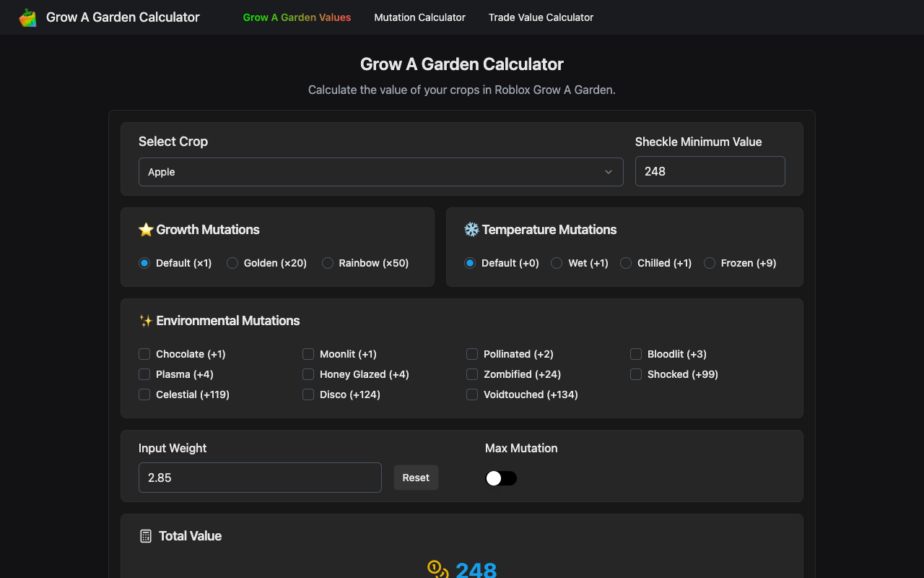Open the Trade Value Calculator page

click(x=541, y=17)
